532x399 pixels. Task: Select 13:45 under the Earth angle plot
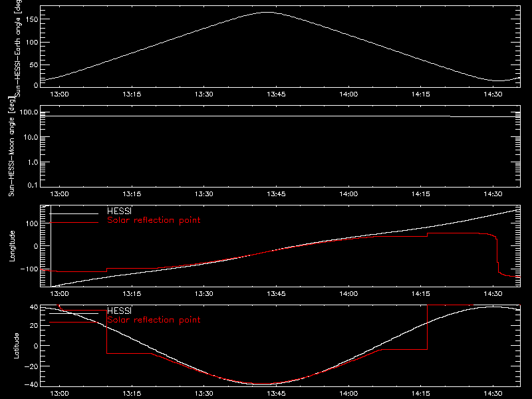coord(276,94)
